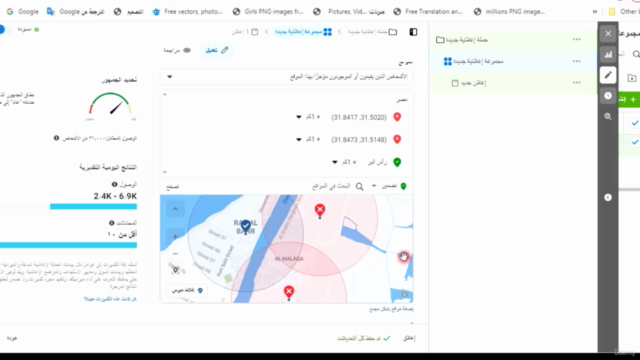The width and height of the screenshot is (640, 360).
Task: Click the up arrow above the locations list
Action: point(164,94)
